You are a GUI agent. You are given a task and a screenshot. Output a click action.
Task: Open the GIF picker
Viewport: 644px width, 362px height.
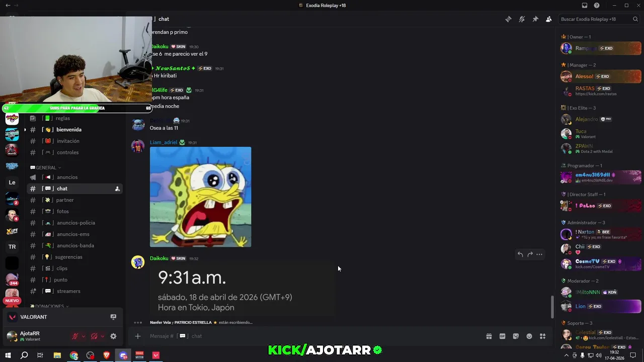[x=502, y=336]
